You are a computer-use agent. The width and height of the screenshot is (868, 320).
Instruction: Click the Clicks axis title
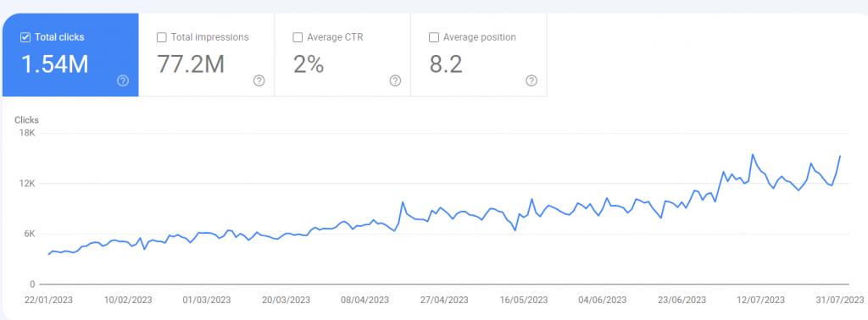click(x=26, y=120)
